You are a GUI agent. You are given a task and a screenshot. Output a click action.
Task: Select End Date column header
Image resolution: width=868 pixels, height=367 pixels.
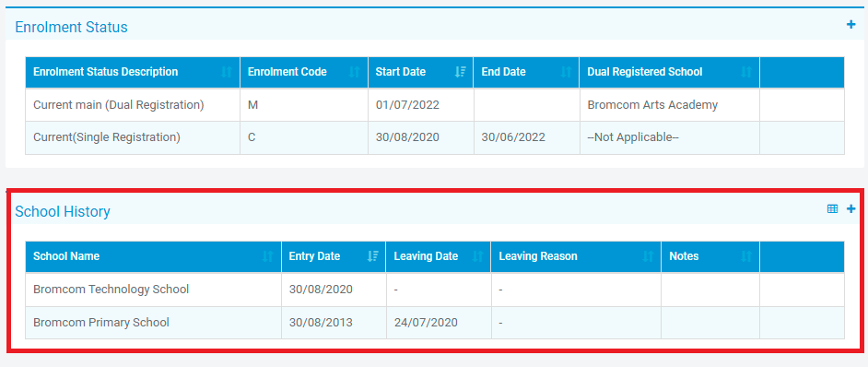click(526, 72)
